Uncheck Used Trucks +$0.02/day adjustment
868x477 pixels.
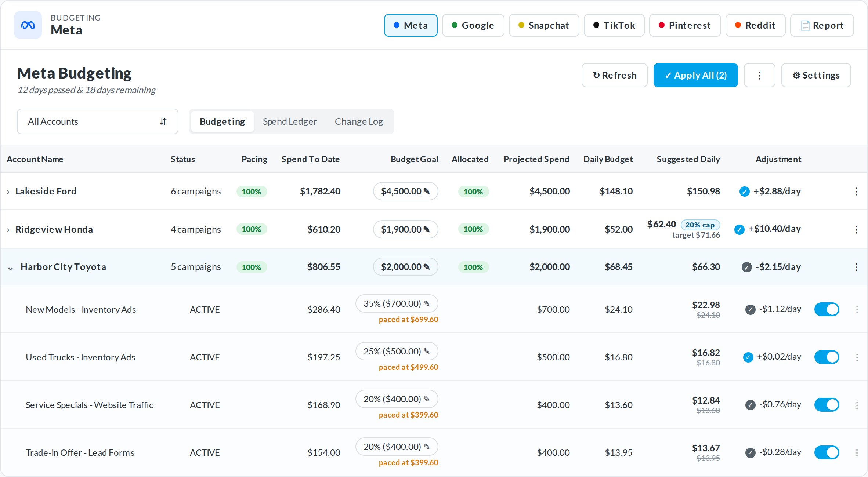(748, 357)
